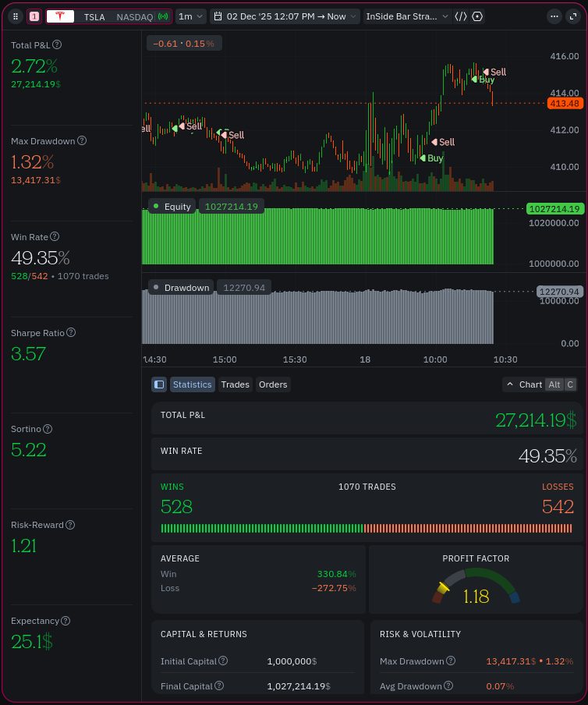Click the 1,027,214.19$ Final Capital value
Image resolution: width=588 pixels, height=705 pixels.
pos(299,686)
